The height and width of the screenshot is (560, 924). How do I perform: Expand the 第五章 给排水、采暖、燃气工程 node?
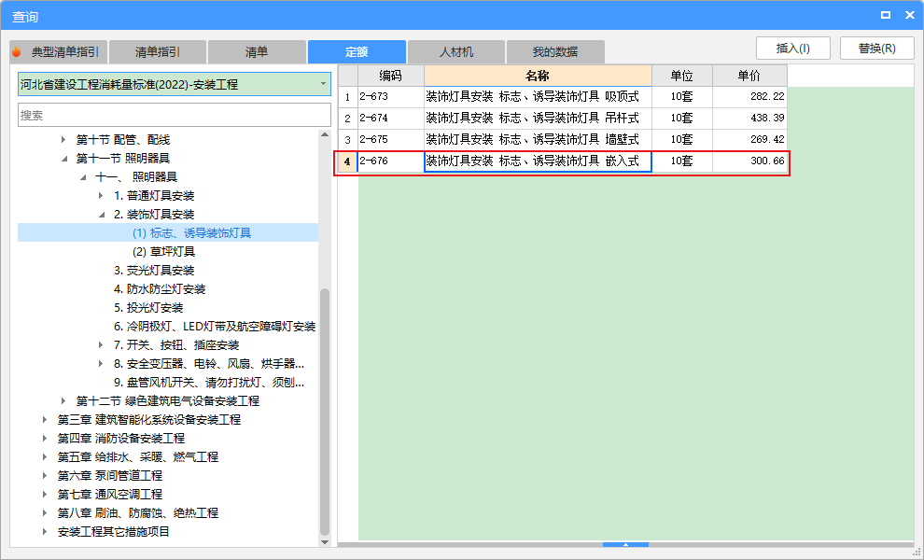point(45,456)
